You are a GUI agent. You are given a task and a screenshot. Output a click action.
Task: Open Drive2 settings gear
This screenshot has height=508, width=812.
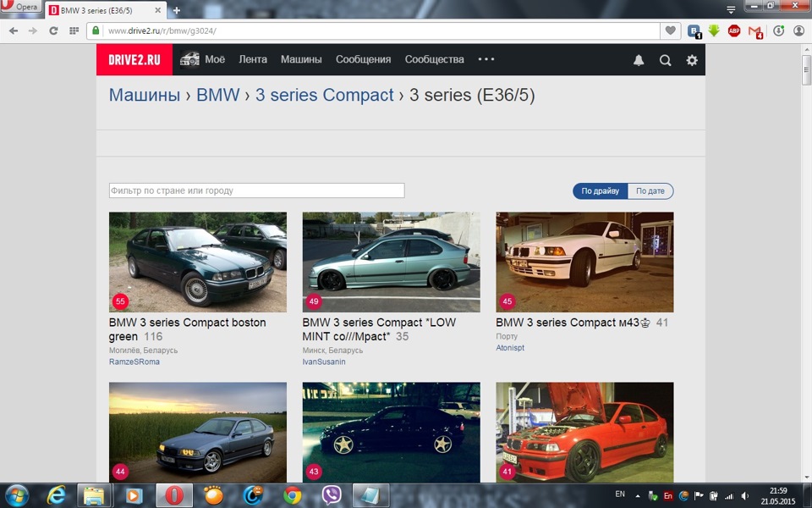click(x=692, y=60)
